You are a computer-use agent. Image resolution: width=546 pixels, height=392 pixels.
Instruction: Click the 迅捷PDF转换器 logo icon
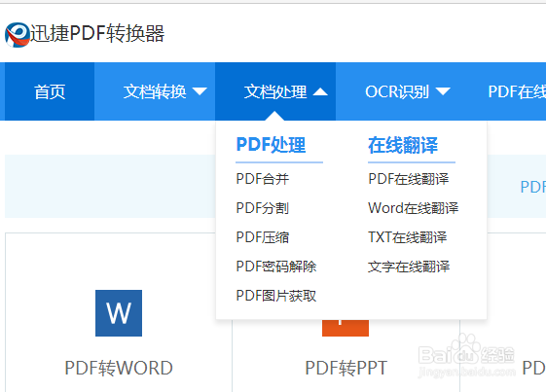point(18,35)
